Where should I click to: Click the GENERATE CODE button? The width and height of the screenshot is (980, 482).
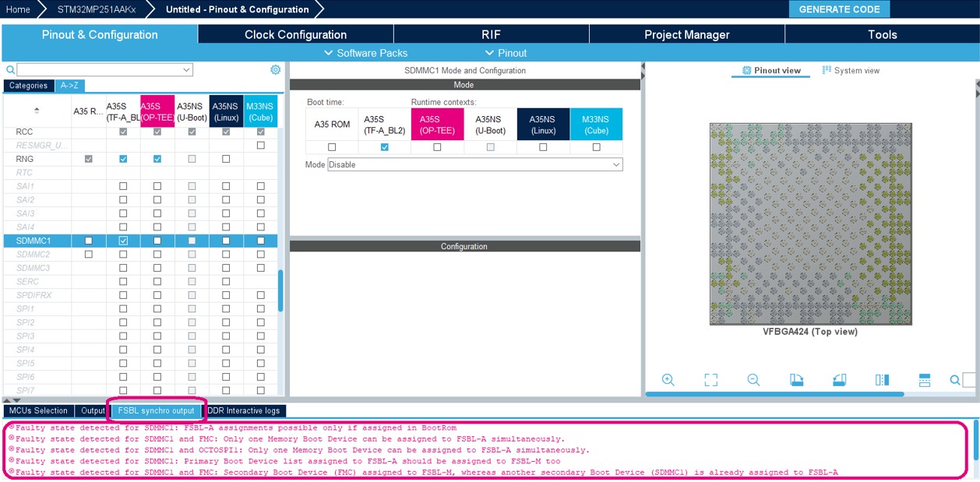point(839,9)
